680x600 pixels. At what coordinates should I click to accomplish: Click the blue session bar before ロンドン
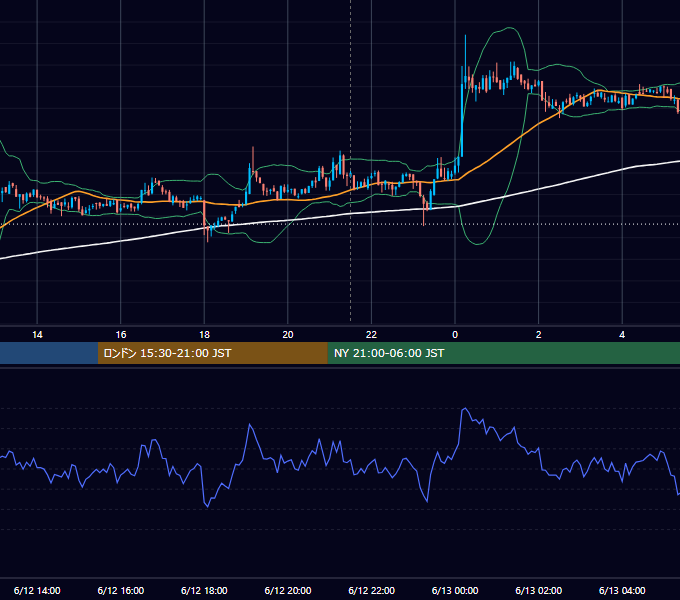(x=49, y=353)
